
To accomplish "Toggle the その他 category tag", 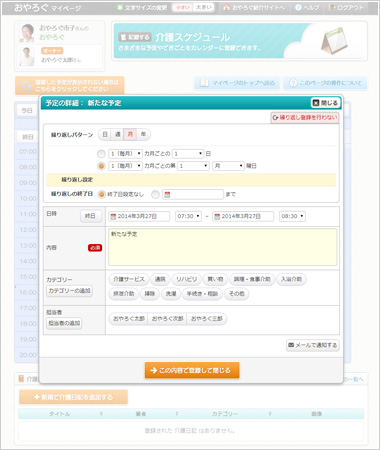I will pyautogui.click(x=237, y=294).
